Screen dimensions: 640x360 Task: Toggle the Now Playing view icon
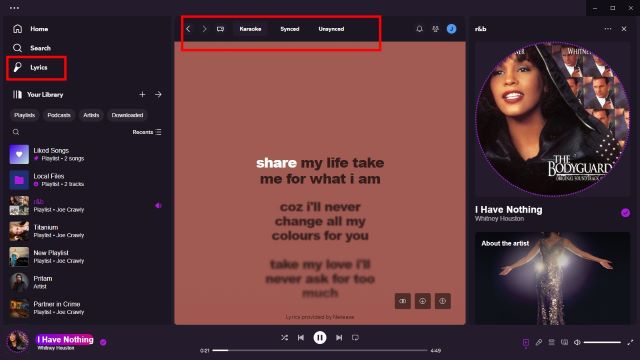526,342
